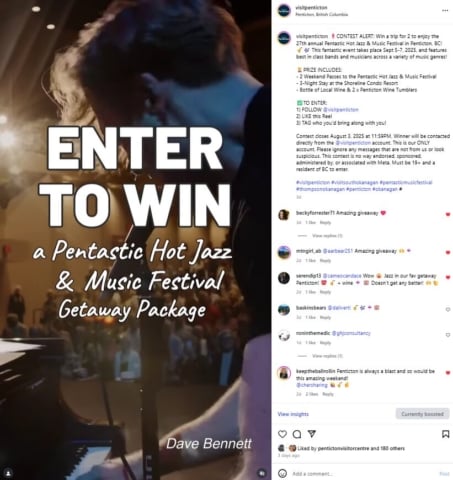Screen dimensions: 453x480
Task: Open the comment bubble icon
Action: point(297,434)
